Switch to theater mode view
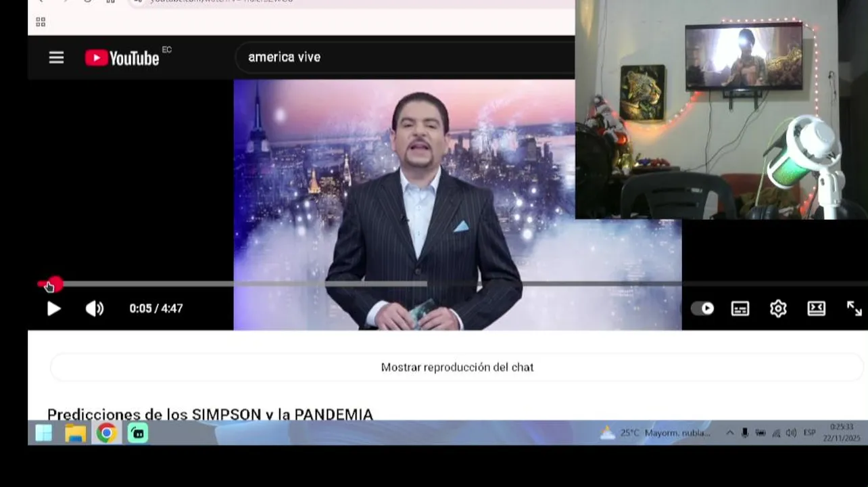This screenshot has height=487, width=868. tap(817, 308)
